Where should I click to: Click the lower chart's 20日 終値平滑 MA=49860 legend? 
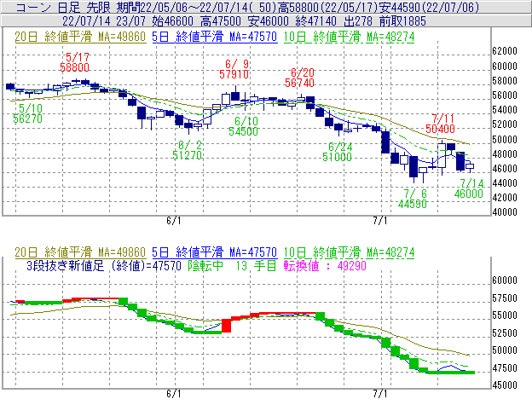tap(80, 252)
